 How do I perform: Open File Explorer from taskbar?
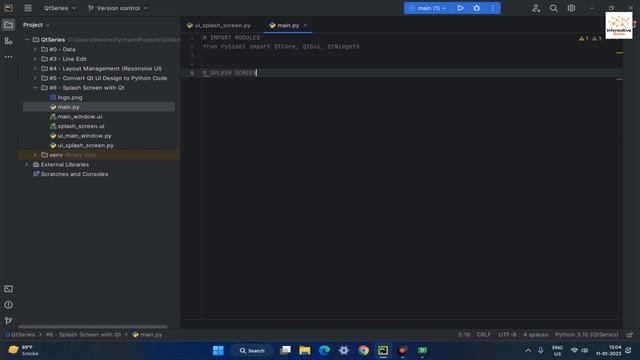pos(305,351)
